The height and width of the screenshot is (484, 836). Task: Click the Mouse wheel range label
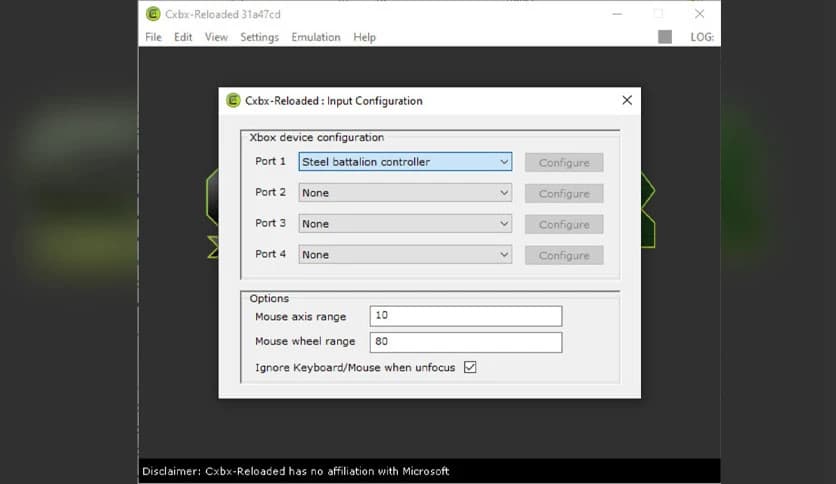(x=305, y=341)
